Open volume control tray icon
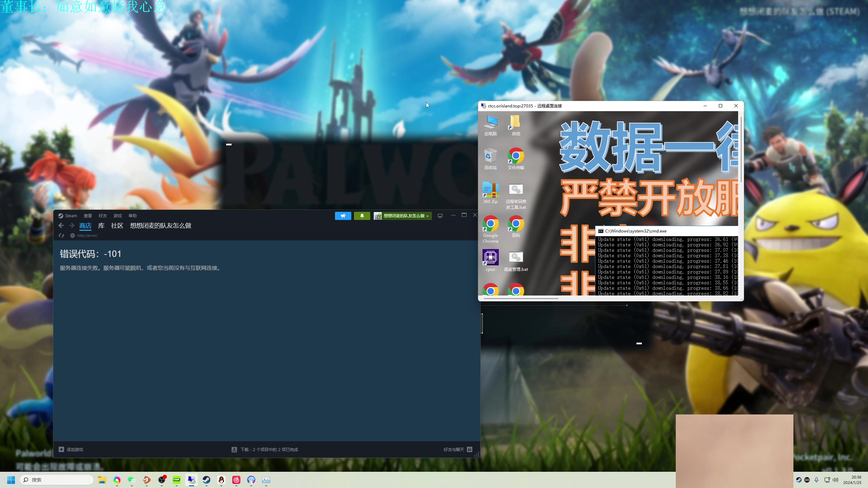This screenshot has width=868, height=488. point(835,480)
